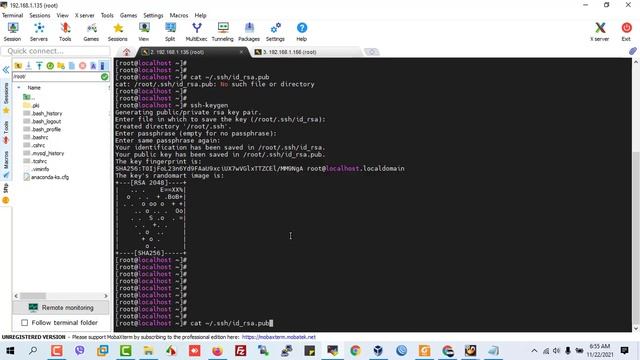Switch to tab 3. 192.168.1.186 (root)
The width and height of the screenshot is (640, 360).
tap(306, 52)
